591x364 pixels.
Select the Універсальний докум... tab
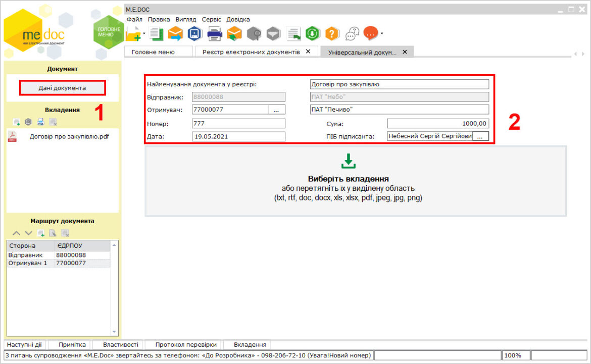[x=362, y=53]
